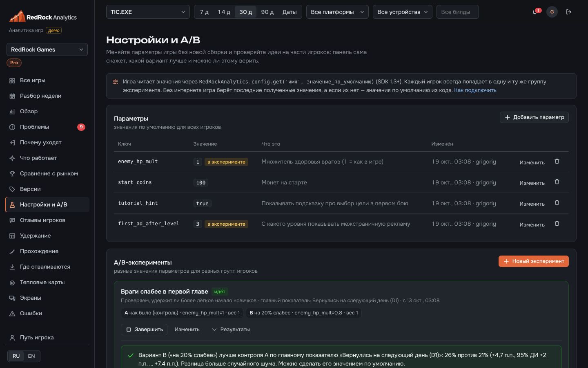Viewport: 588px width, 368px height.
Task: Open the Как подключить link
Action: pyautogui.click(x=475, y=90)
